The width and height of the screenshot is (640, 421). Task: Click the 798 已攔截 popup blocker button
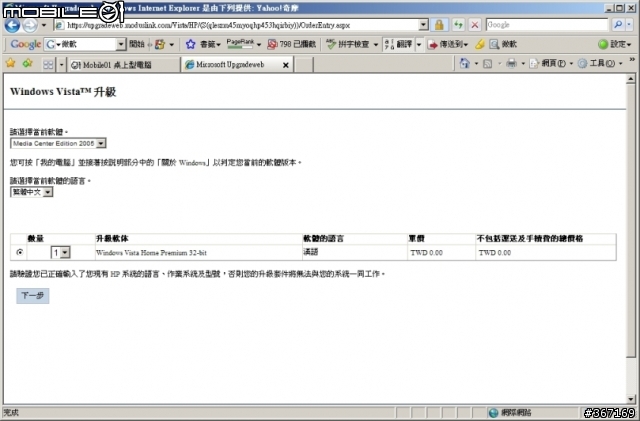pos(291,44)
